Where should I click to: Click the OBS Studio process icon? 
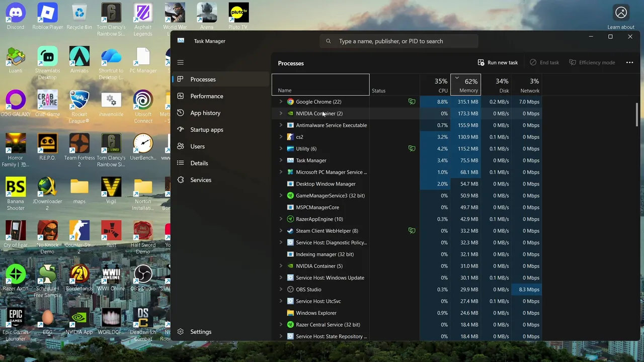pyautogui.click(x=290, y=290)
